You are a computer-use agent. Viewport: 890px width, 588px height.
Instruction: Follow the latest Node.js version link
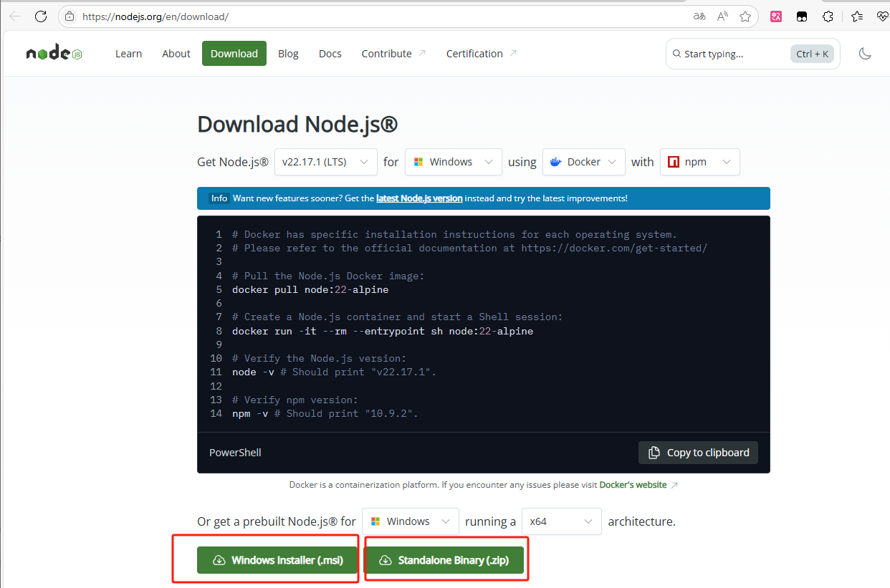(419, 198)
